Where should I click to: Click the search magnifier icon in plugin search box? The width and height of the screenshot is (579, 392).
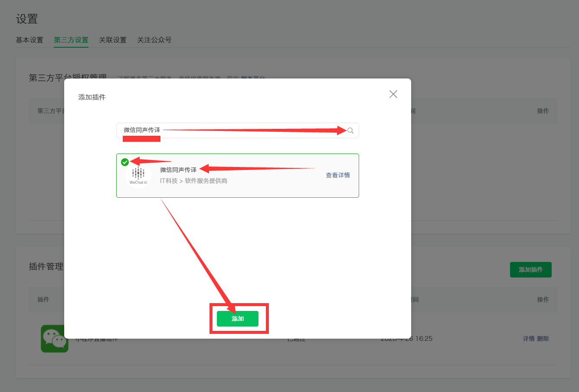point(350,131)
